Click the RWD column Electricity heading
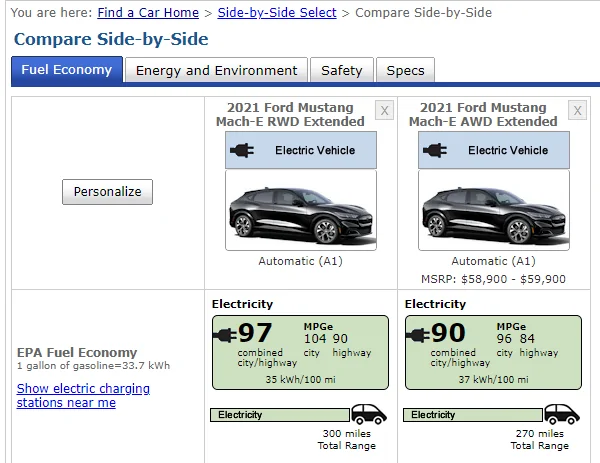600x463 pixels. coord(242,304)
